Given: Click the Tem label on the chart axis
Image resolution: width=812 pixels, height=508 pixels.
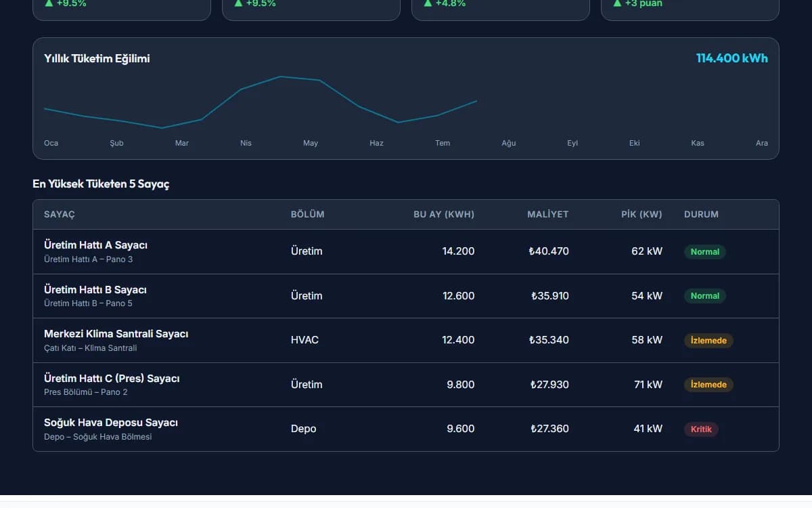Looking at the screenshot, I should pyautogui.click(x=443, y=144).
